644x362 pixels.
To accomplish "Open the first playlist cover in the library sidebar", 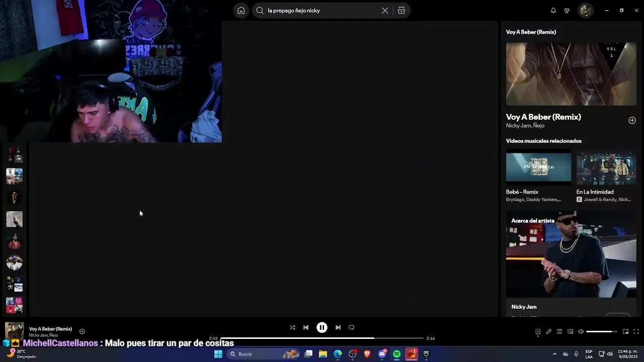I will [14, 154].
